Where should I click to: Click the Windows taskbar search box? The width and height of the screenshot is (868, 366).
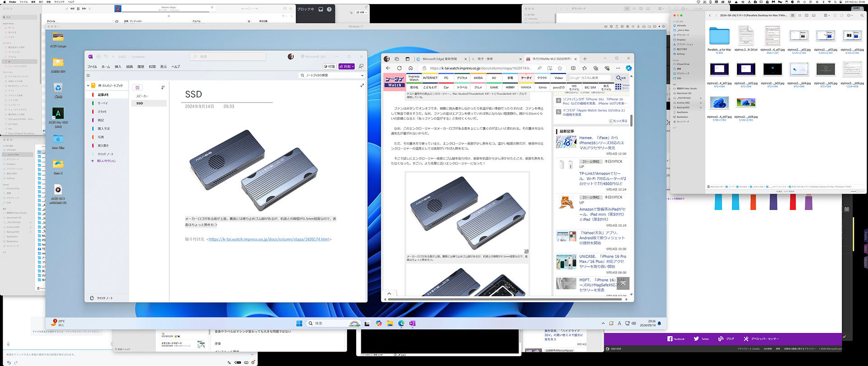[333, 324]
